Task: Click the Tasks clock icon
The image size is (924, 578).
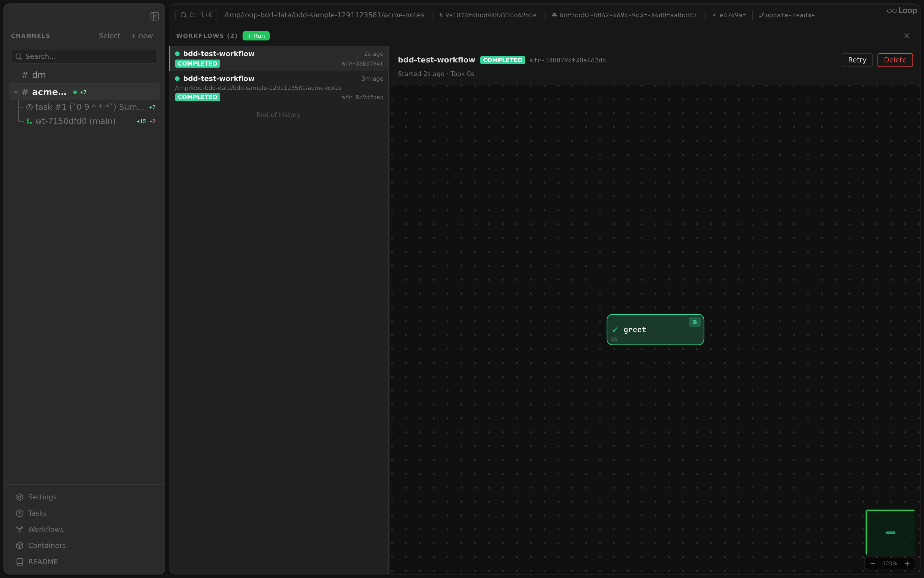Action: coord(19,513)
